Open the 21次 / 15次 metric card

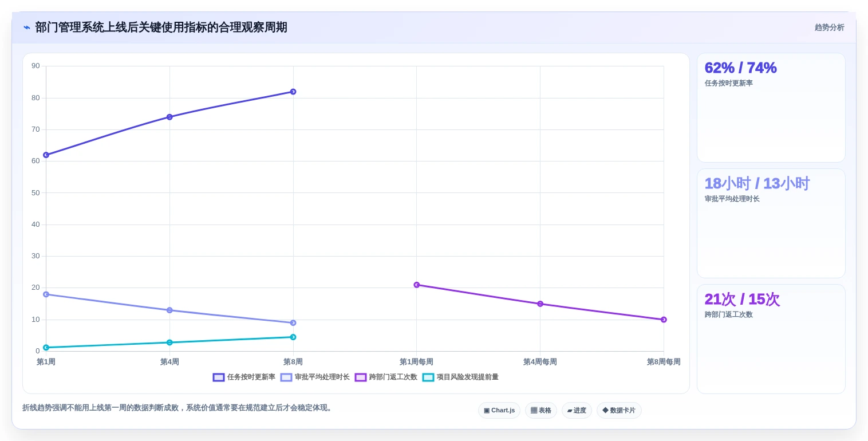(x=771, y=339)
